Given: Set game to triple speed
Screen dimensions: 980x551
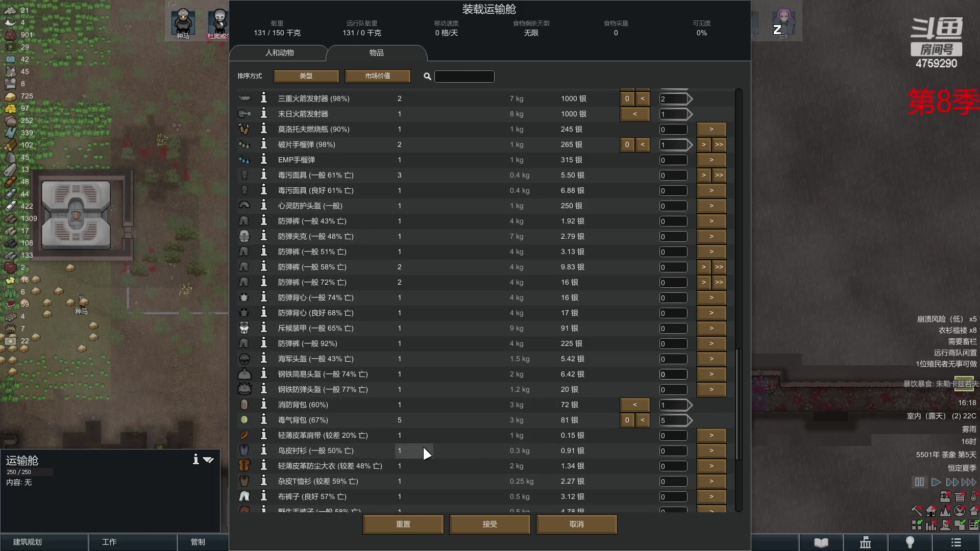Looking at the screenshot, I should point(968,482).
